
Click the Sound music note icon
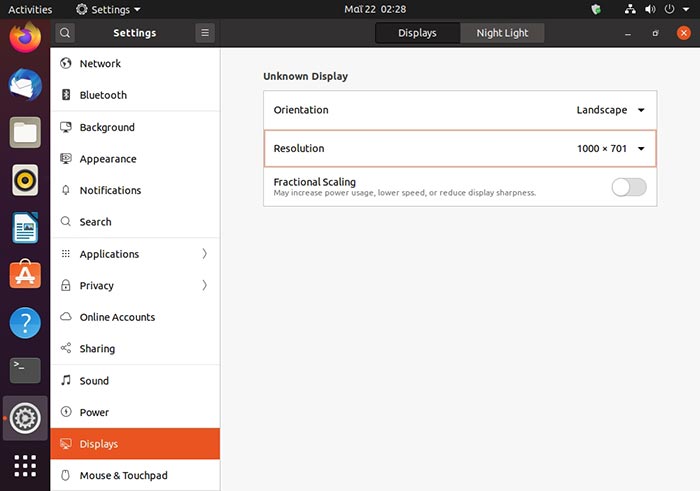coord(66,380)
